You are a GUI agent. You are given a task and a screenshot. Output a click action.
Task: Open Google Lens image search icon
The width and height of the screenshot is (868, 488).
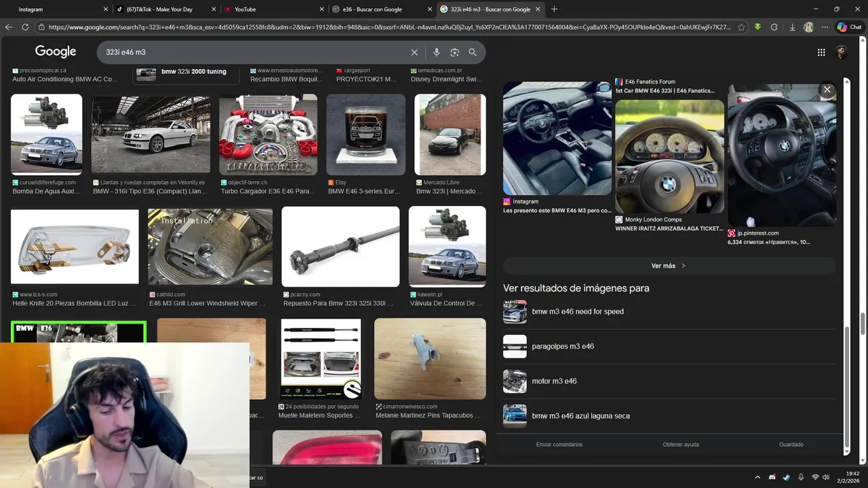click(454, 52)
